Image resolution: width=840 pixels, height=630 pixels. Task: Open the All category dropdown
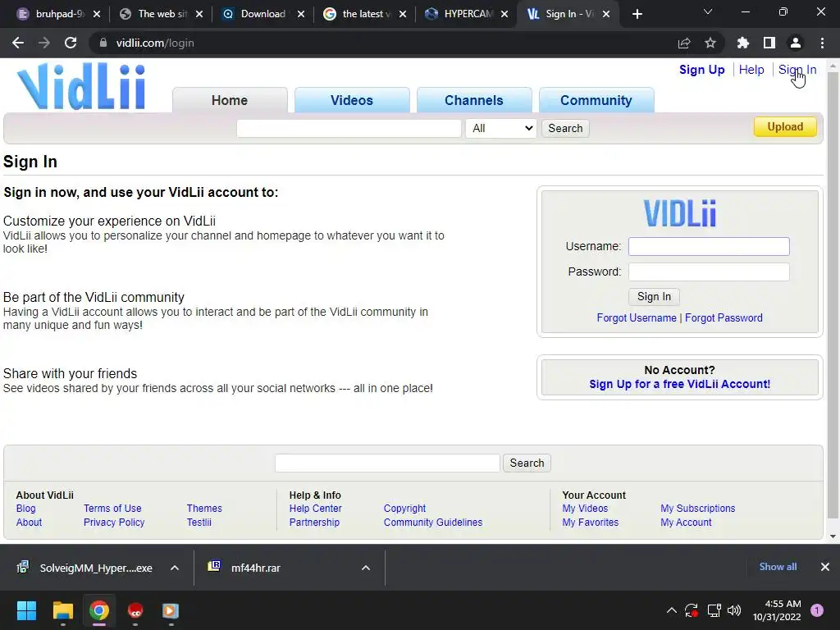(x=501, y=128)
